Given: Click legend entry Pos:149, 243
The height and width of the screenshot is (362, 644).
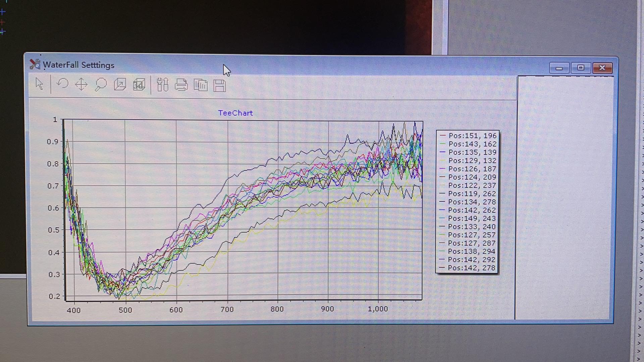Looking at the screenshot, I should 472,219.
